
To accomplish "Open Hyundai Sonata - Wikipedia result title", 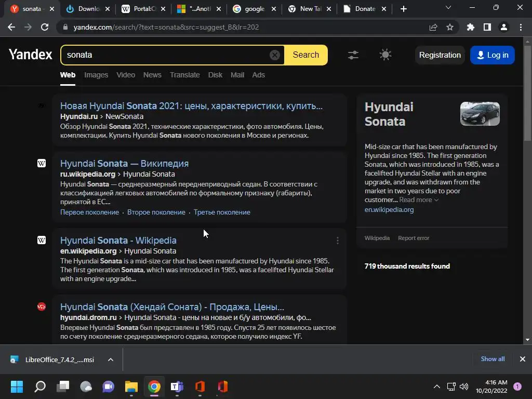I will pos(118,241).
